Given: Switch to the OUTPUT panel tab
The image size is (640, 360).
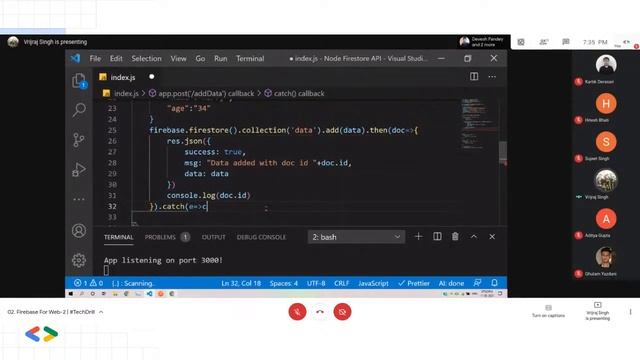Looking at the screenshot, I should point(213,237).
